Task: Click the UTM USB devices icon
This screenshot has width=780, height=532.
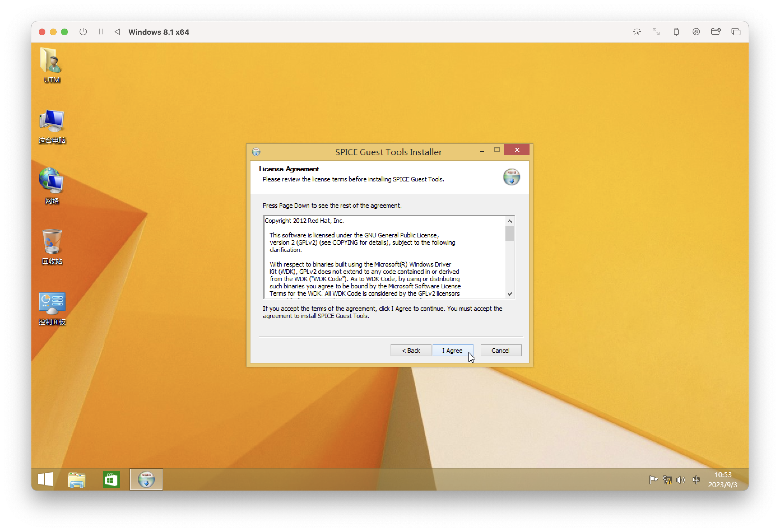Action: point(676,32)
